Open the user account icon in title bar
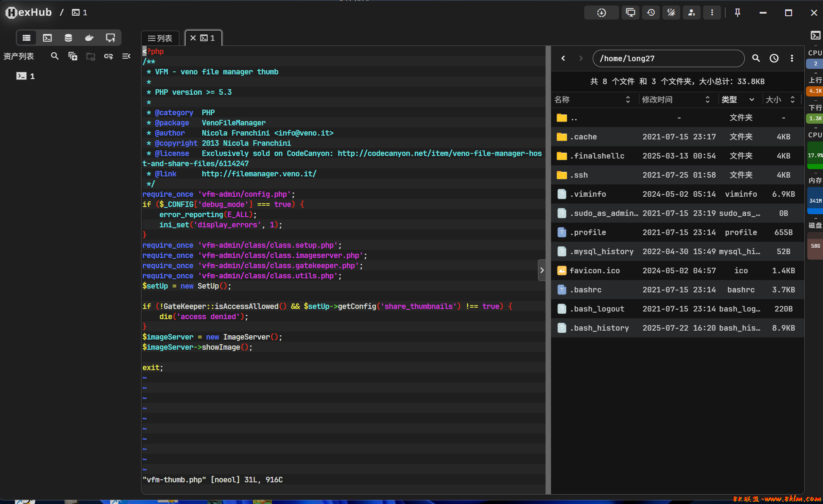This screenshot has width=823, height=504. pyautogui.click(x=692, y=13)
